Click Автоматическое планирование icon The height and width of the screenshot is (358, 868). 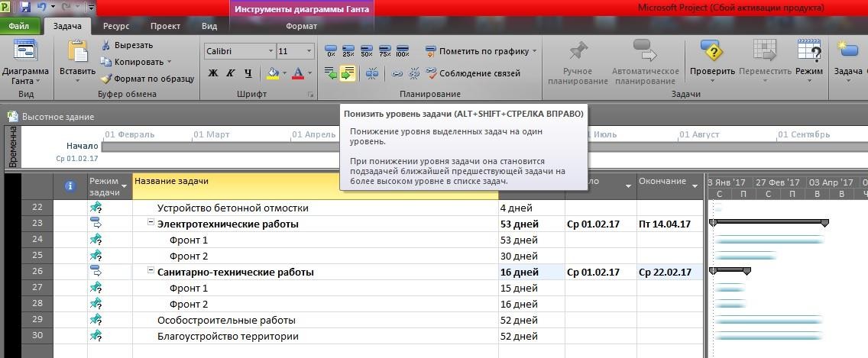645,51
